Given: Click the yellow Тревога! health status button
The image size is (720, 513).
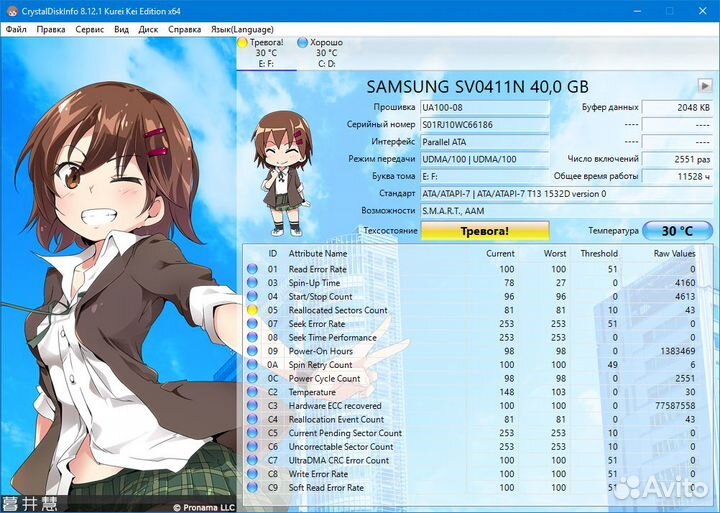Looking at the screenshot, I should coord(484,230).
